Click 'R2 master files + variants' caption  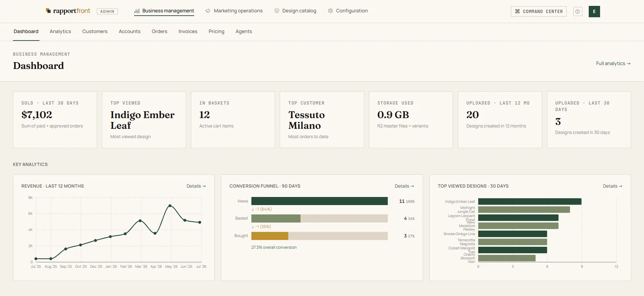(x=402, y=126)
